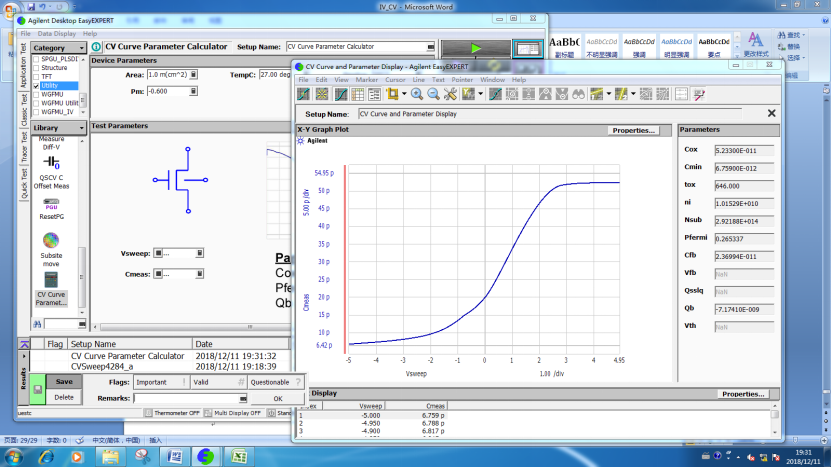Open the Excel icon on the taskbar
This screenshot has height=468, width=831.
[238, 456]
